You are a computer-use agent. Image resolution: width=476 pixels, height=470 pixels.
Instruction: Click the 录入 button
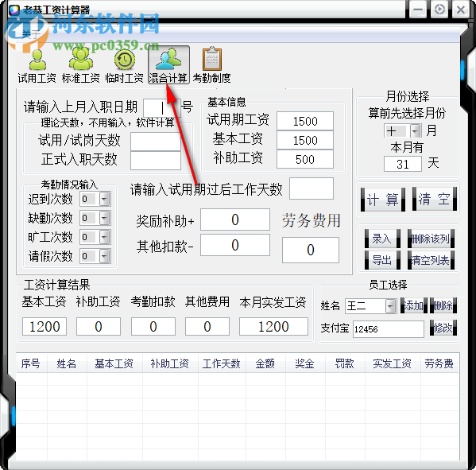(382, 239)
